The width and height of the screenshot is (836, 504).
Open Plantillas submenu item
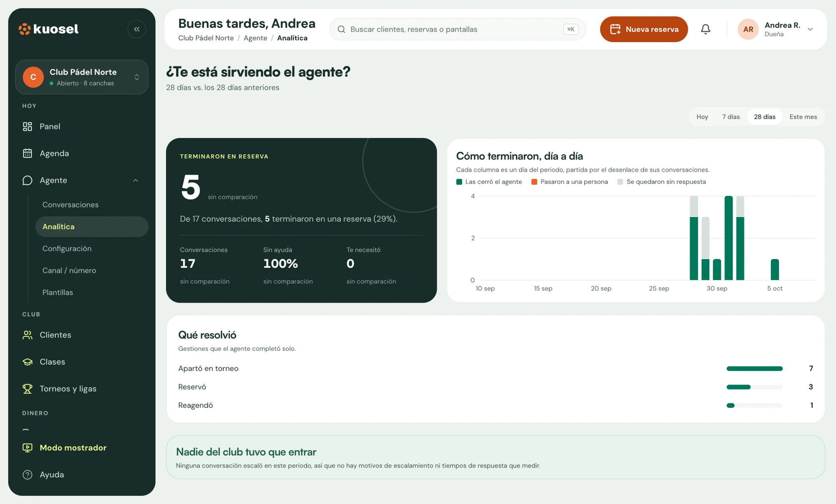92,293
